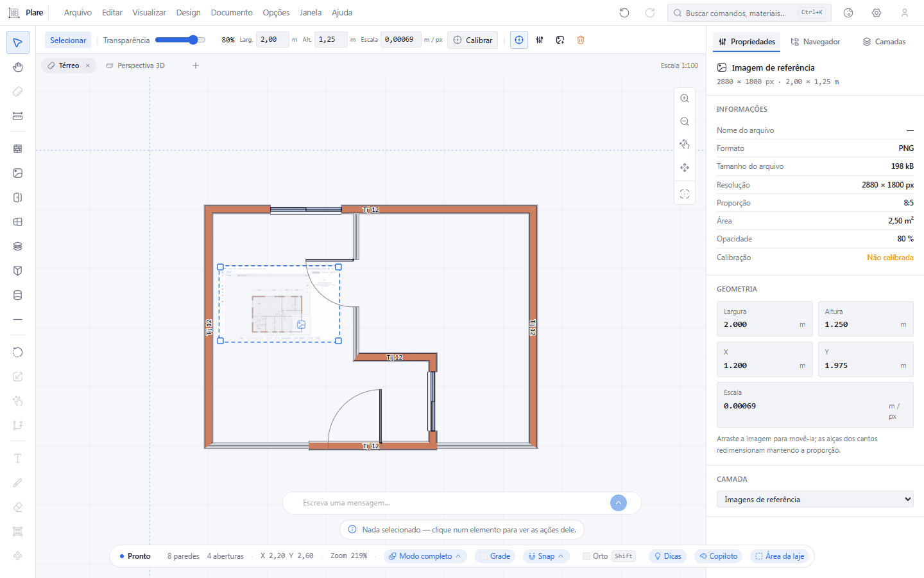This screenshot has width=924, height=578.
Task: Click the adjustments sliders icon in toolbar
Action: 540,40
